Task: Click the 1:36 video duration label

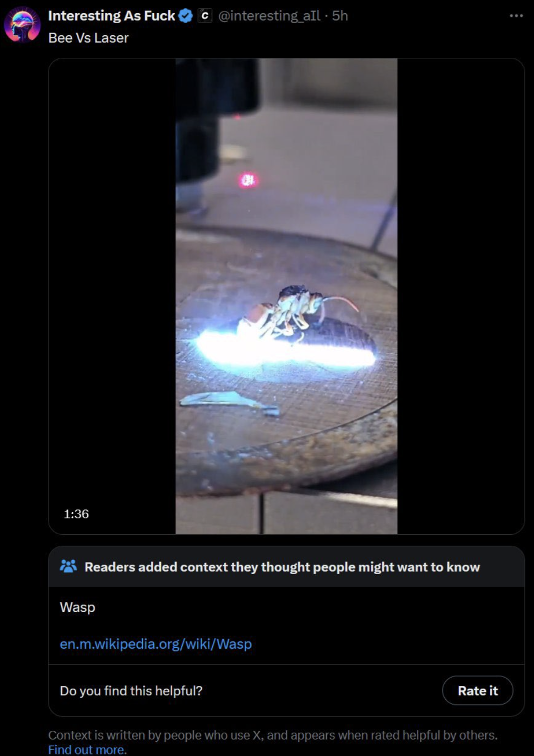Action: [76, 514]
